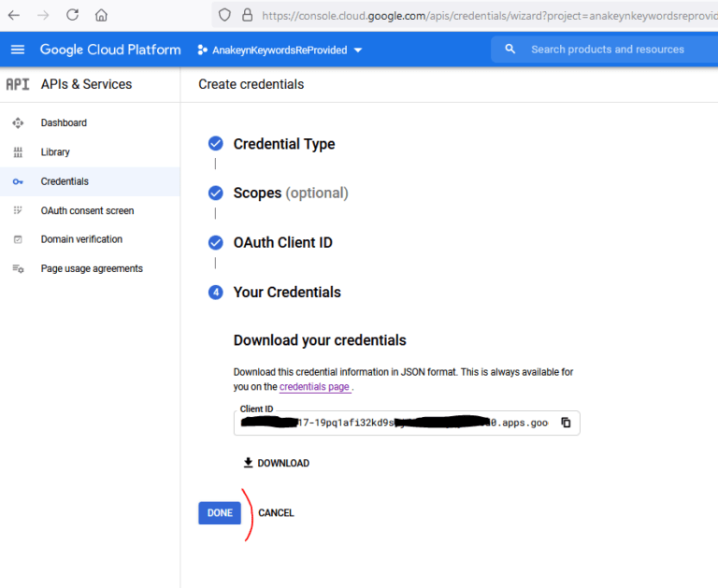
Task: Expand the OAuth Client ID step
Action: (x=282, y=243)
